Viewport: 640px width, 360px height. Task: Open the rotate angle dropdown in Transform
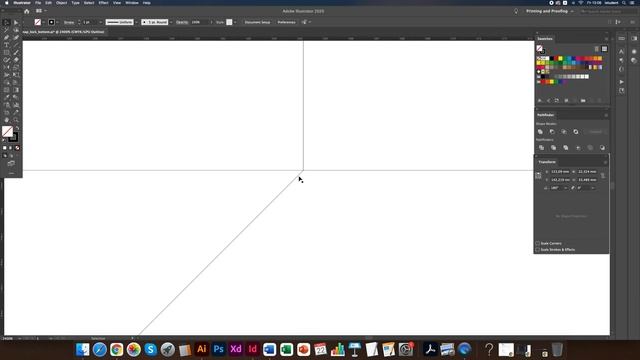[565, 188]
